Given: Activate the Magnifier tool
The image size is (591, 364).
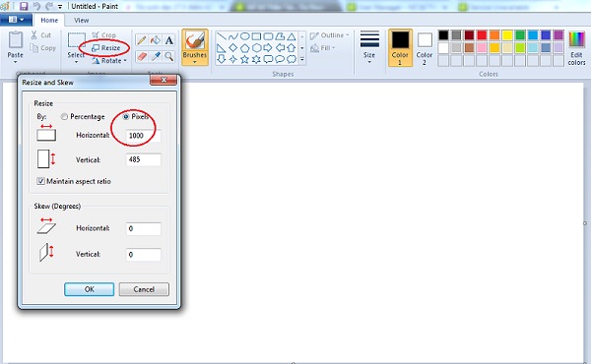Looking at the screenshot, I should [168, 56].
